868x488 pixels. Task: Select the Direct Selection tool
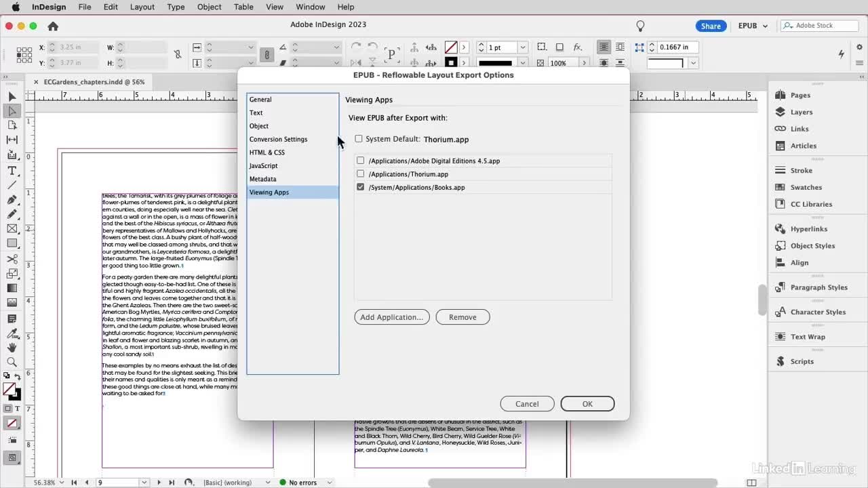click(12, 111)
